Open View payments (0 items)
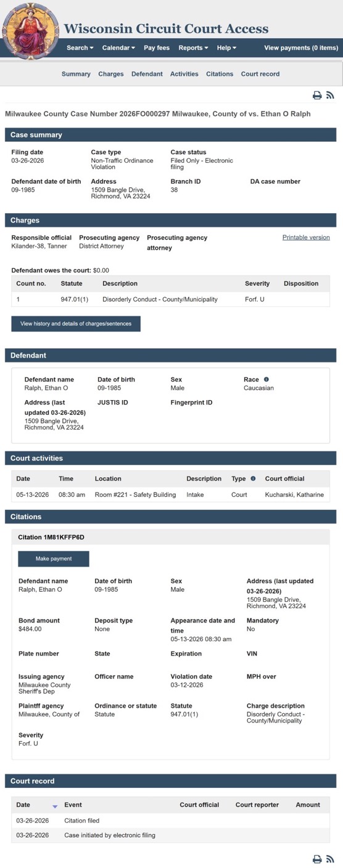This screenshot has height=868, width=343. point(301,47)
